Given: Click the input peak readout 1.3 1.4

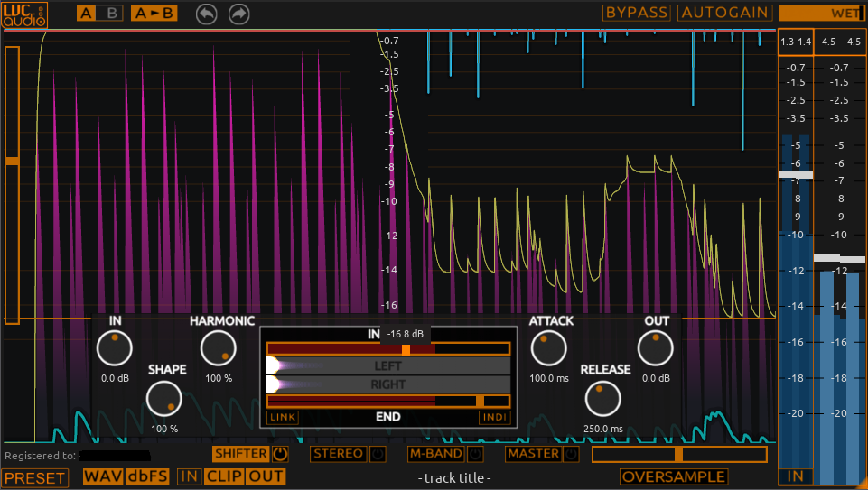Looking at the screenshot, I should [x=796, y=42].
